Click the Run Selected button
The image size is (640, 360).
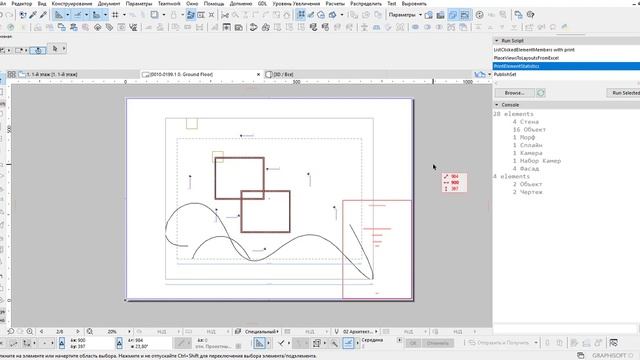[624, 93]
